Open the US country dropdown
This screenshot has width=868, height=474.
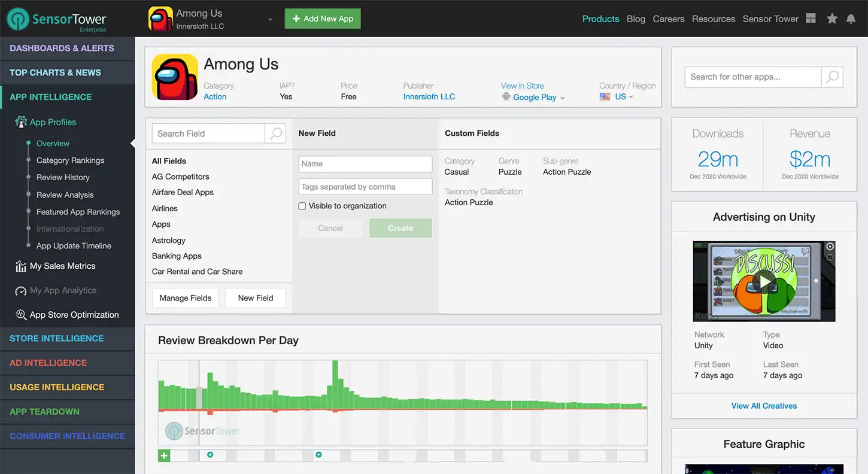[x=624, y=96]
